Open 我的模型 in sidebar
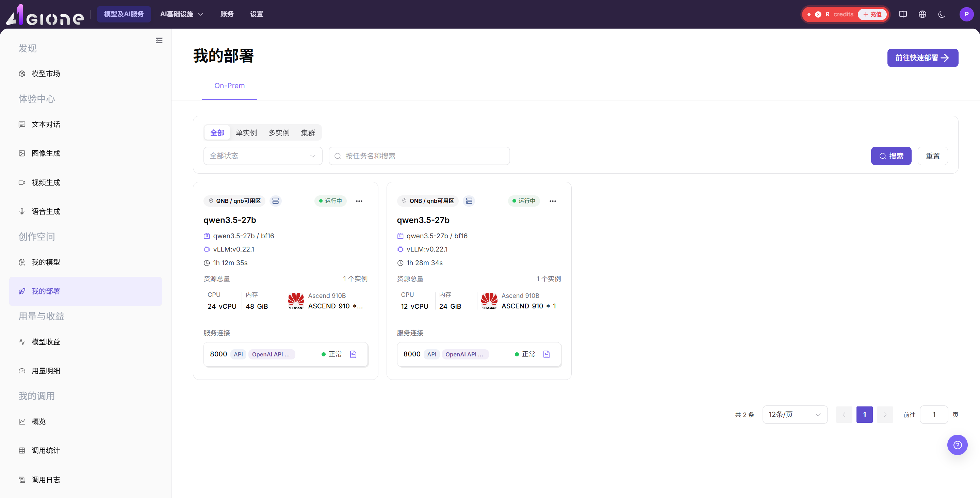Viewport: 980px width, 498px height. tap(86, 262)
